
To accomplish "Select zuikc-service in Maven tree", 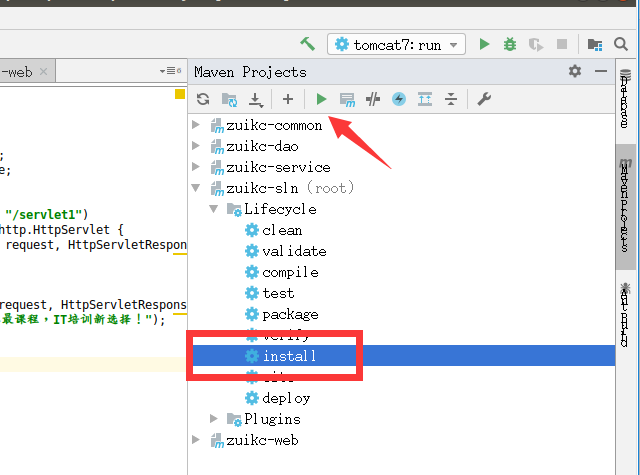I will pyautogui.click(x=278, y=167).
